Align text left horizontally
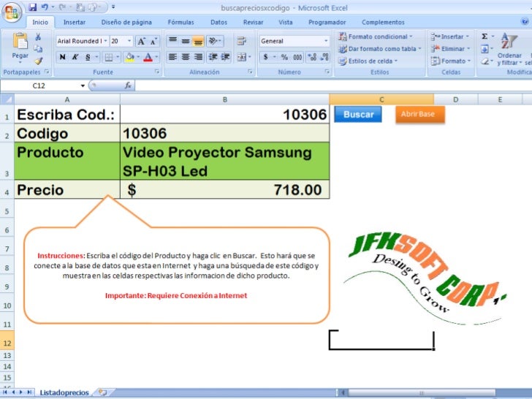 tap(172, 57)
